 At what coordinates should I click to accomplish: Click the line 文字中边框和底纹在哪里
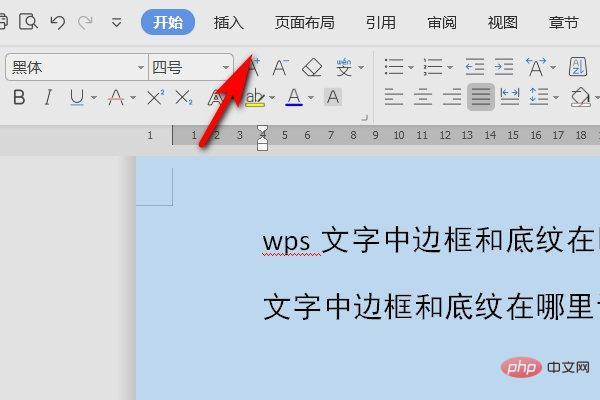tap(428, 307)
